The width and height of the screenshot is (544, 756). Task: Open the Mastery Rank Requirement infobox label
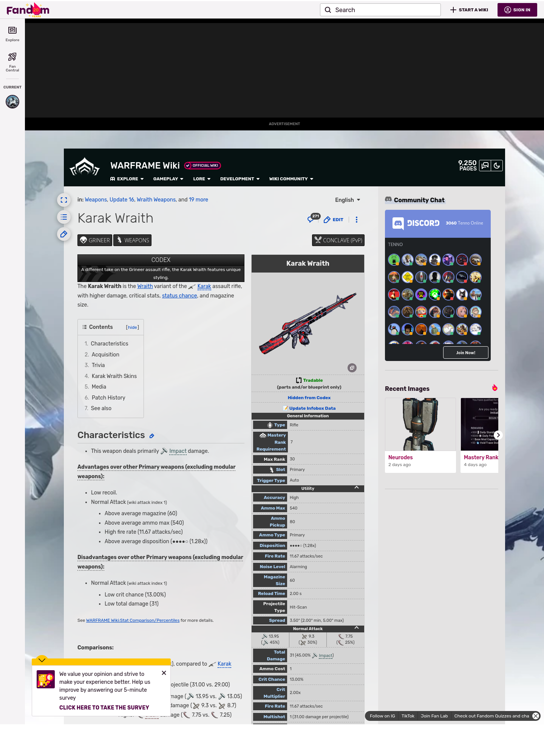click(270, 442)
